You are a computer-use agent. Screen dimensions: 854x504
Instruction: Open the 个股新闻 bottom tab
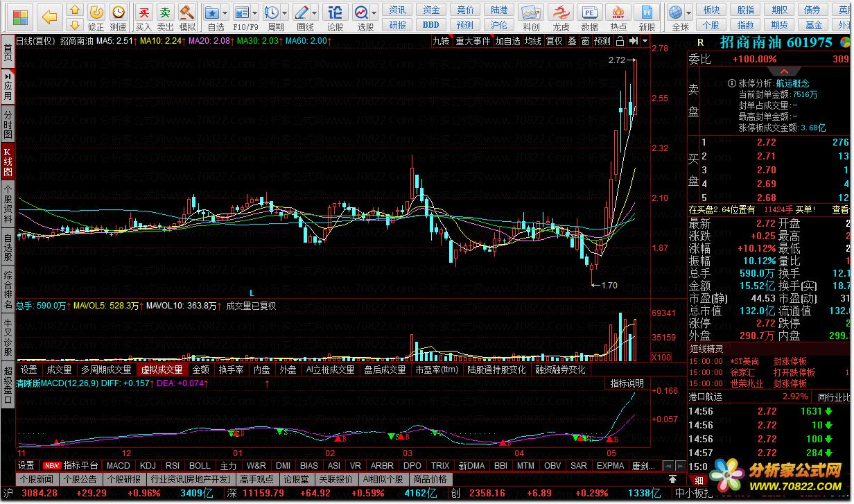point(36,479)
